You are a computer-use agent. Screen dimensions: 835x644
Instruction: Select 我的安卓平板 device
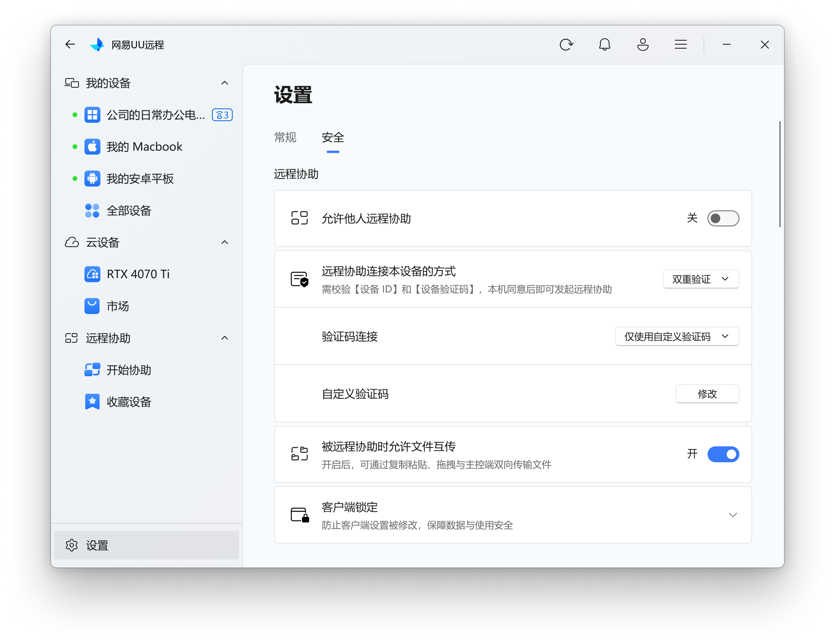click(147, 179)
